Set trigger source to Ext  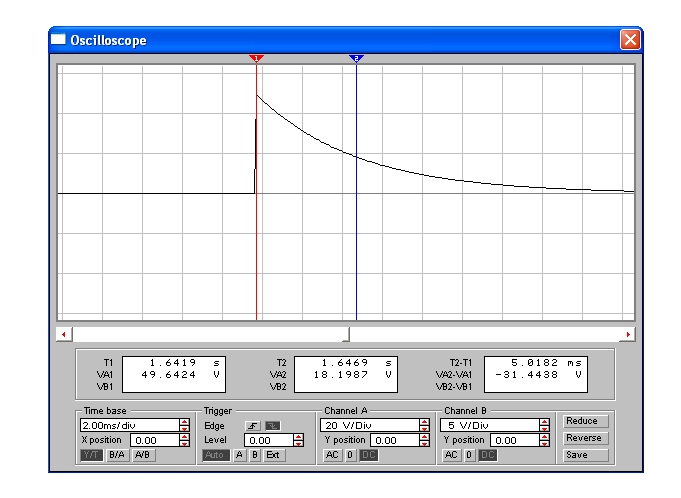[273, 455]
